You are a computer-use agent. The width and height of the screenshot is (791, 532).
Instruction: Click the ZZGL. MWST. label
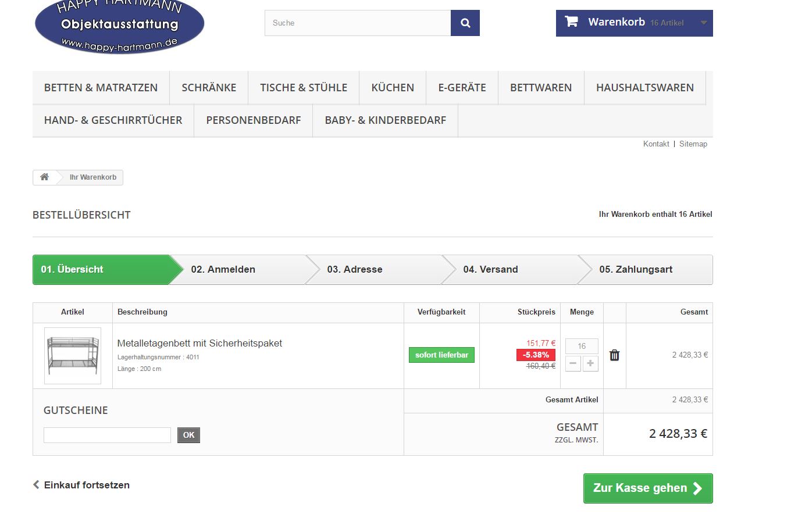(x=576, y=440)
